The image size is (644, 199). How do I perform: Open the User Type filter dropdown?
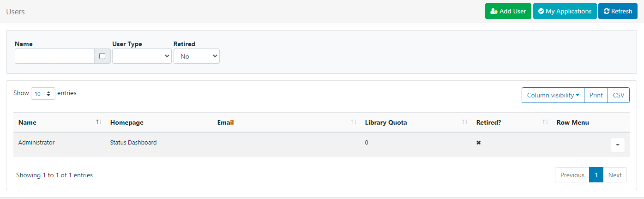[142, 56]
